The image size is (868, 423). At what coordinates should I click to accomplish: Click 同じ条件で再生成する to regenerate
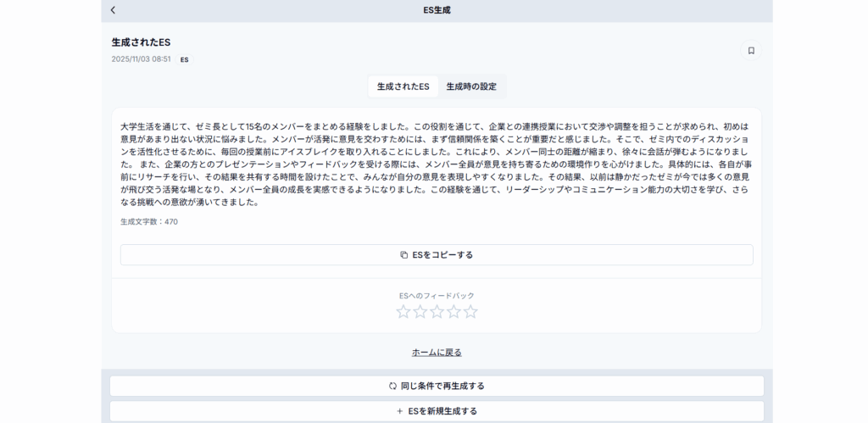click(x=437, y=386)
